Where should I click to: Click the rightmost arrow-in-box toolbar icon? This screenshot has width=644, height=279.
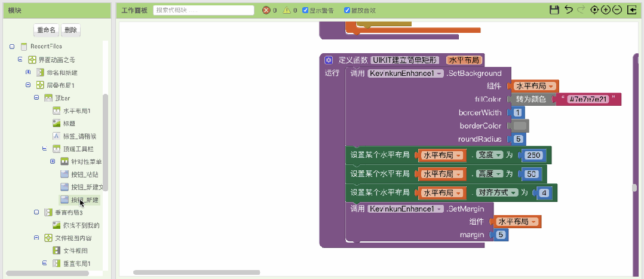tap(631, 10)
